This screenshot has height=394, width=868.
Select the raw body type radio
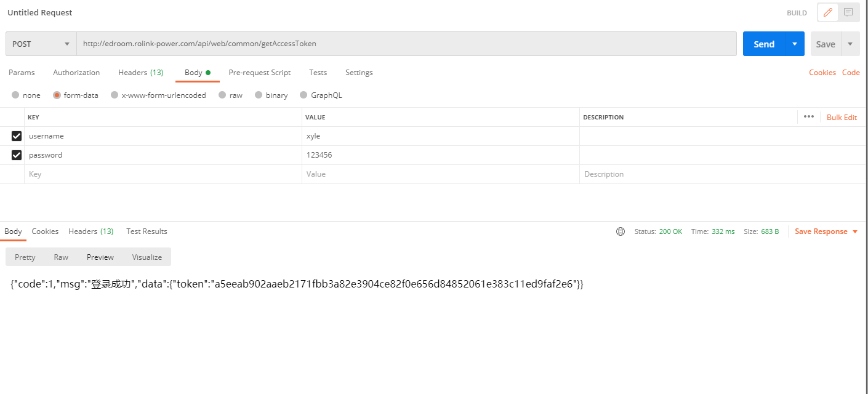click(222, 95)
